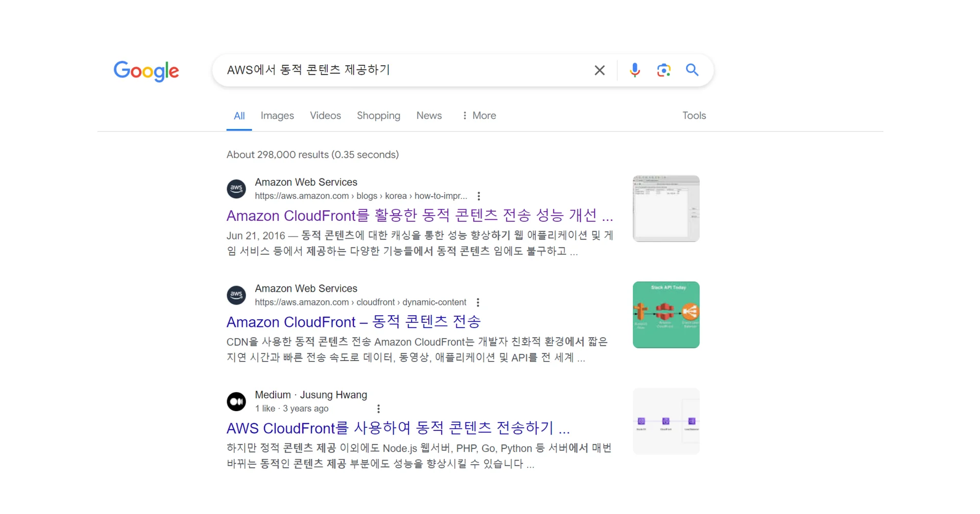This screenshot has width=980, height=514.
Task: Open Google Lens image search
Action: [664, 70]
